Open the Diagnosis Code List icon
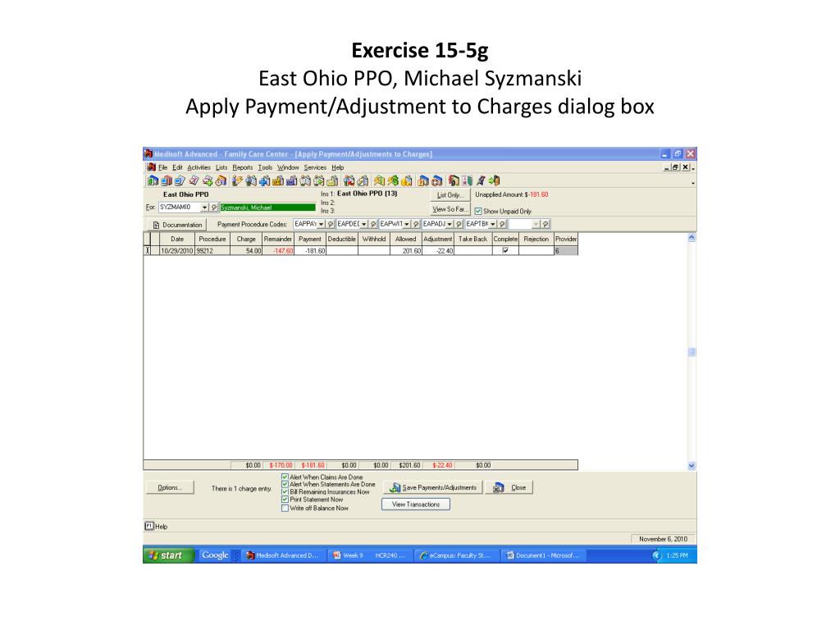Viewport: 840px width, 630px height. (291, 181)
